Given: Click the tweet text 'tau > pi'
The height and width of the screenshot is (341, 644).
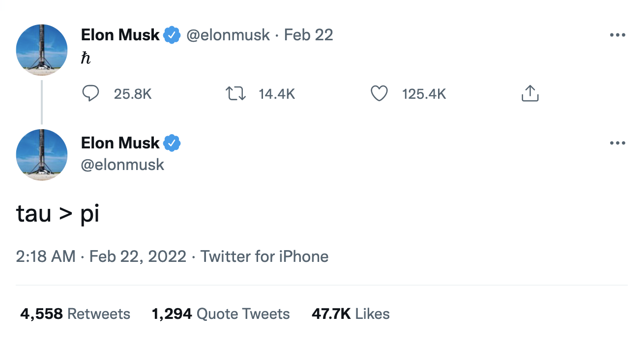Looking at the screenshot, I should (57, 213).
